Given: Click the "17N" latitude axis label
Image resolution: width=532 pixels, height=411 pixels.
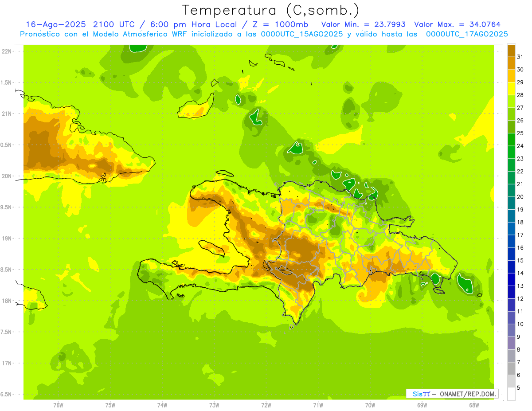Looking at the screenshot, I should 7,363.
